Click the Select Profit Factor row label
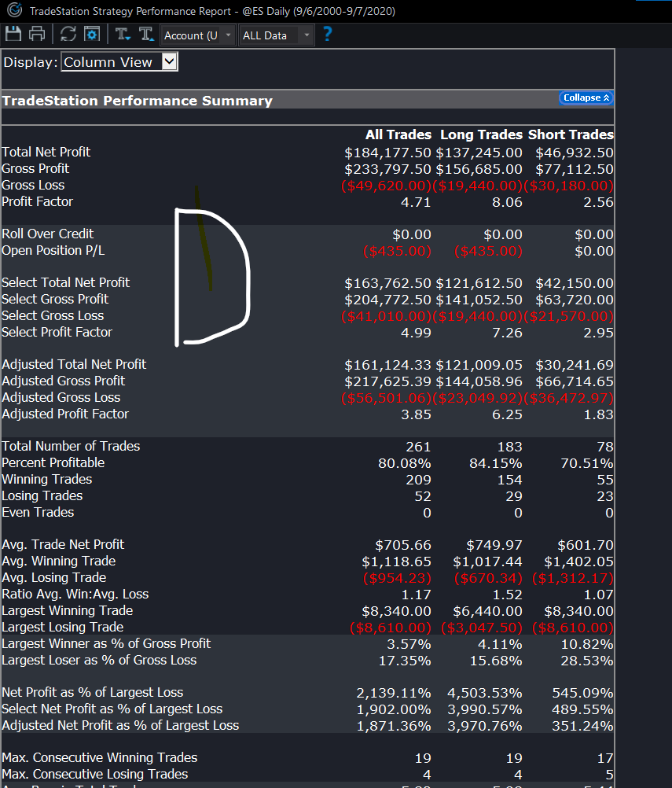Image resolution: width=672 pixels, height=788 pixels. click(57, 332)
